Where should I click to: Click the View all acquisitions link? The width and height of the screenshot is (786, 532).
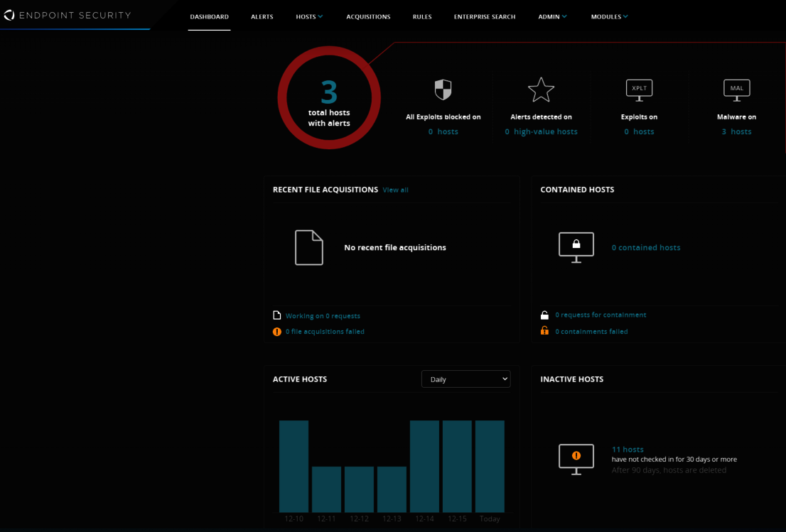pyautogui.click(x=395, y=190)
